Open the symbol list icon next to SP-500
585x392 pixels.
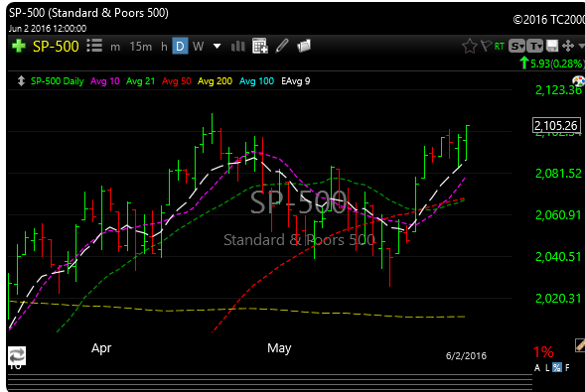coord(94,46)
